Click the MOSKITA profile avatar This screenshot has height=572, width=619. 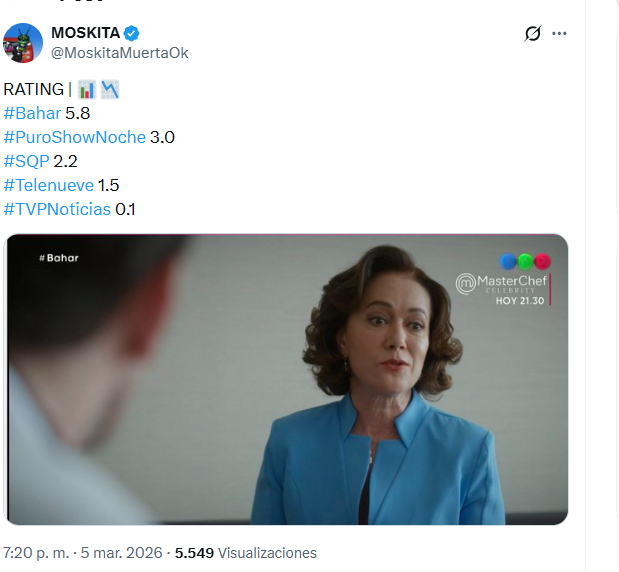click(23, 42)
